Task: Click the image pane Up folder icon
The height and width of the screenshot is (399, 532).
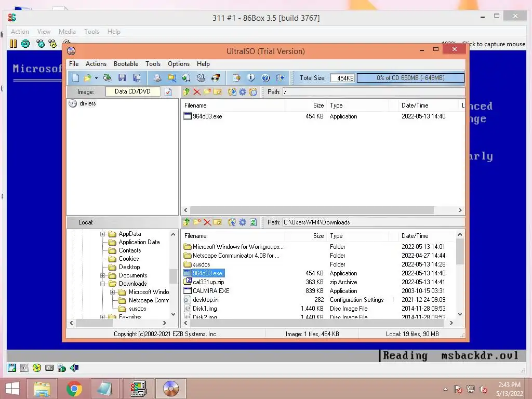Action: point(187,91)
